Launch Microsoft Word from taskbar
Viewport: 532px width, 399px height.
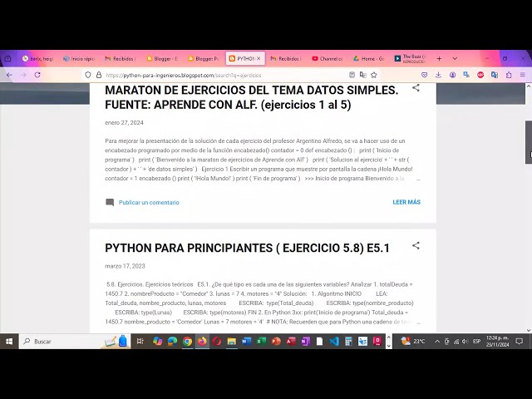pos(246,342)
